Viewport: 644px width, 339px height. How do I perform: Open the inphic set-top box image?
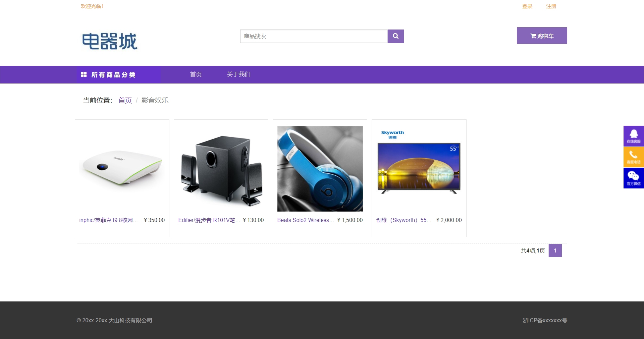tap(122, 169)
